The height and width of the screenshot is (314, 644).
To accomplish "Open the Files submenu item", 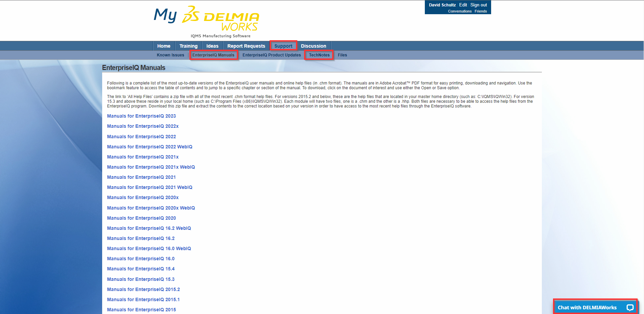I will [x=342, y=55].
